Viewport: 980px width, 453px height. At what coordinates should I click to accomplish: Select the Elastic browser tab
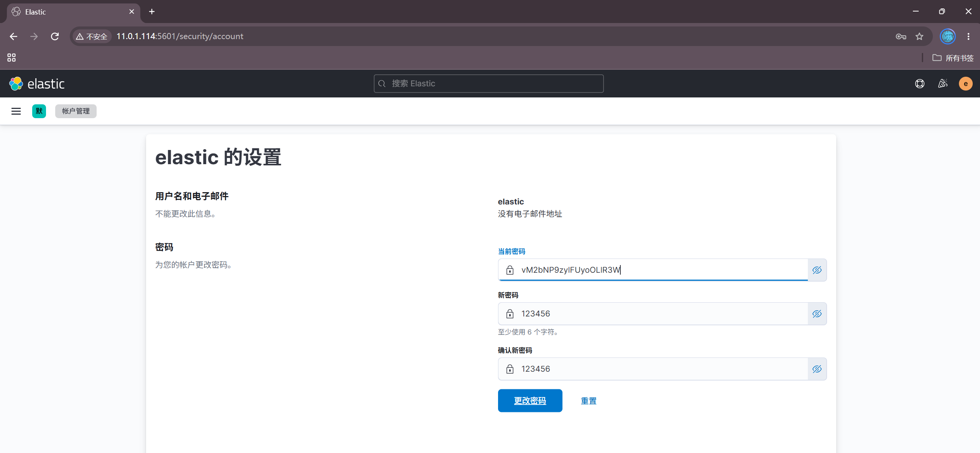73,12
